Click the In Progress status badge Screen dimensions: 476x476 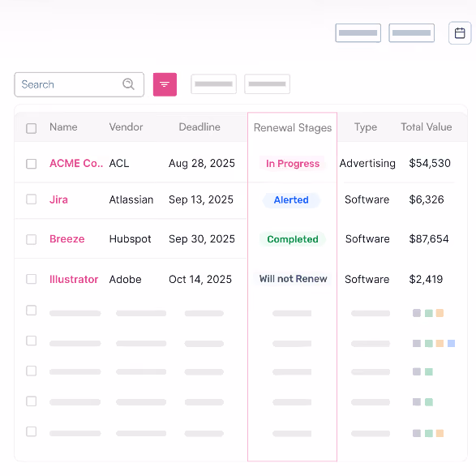pyautogui.click(x=293, y=164)
